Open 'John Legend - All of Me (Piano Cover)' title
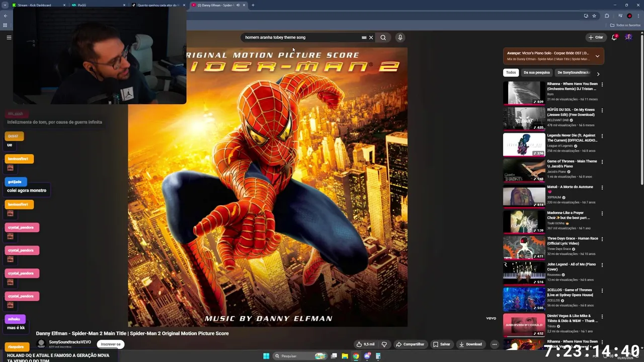The width and height of the screenshot is (644, 362). 572,266
